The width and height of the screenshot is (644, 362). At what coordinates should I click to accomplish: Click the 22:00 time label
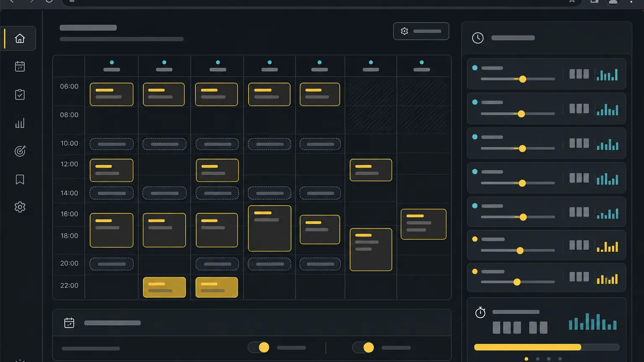[69, 285]
